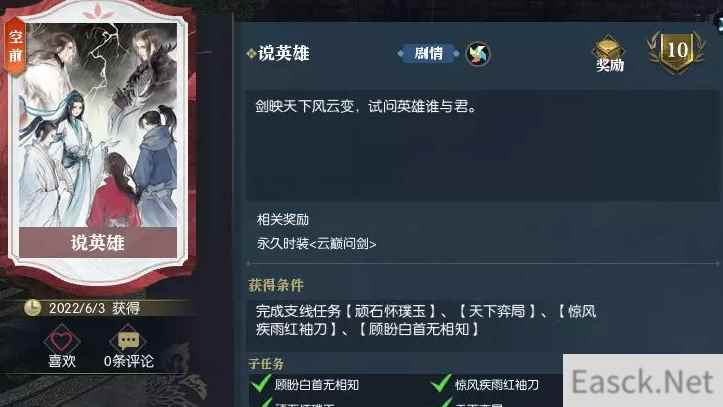
Task: Click the 子任务 section heading
Action: click(266, 364)
